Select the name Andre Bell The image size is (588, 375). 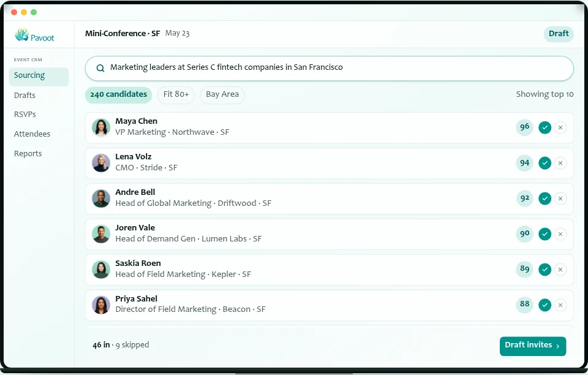tap(135, 192)
